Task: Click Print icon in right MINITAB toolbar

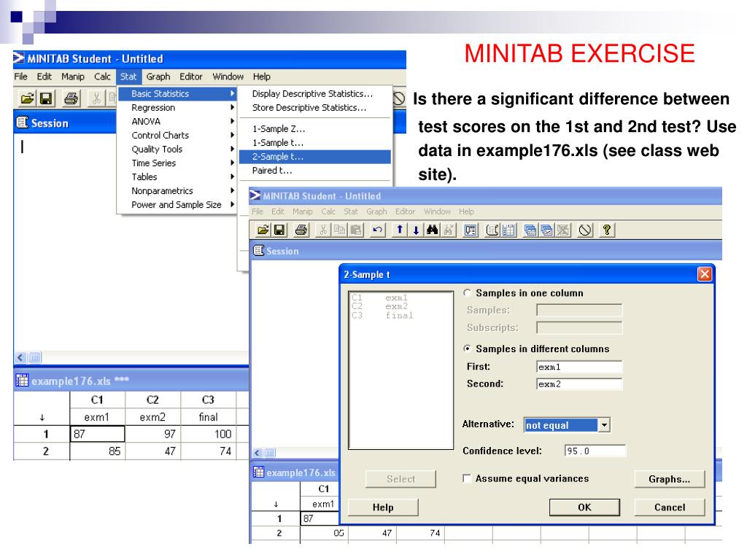Action: [x=301, y=230]
